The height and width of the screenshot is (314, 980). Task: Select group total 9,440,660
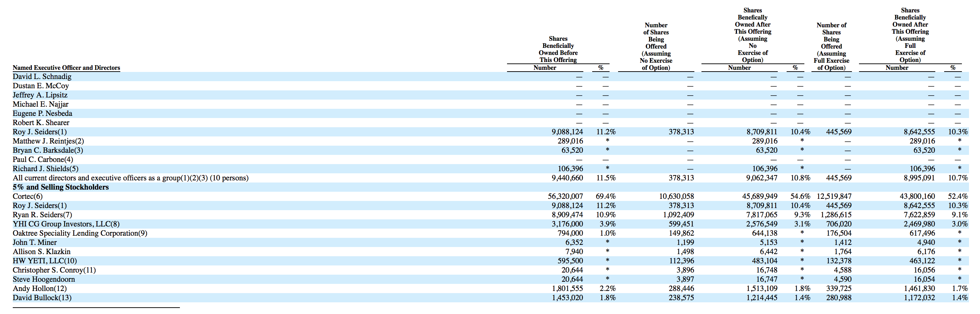567,178
